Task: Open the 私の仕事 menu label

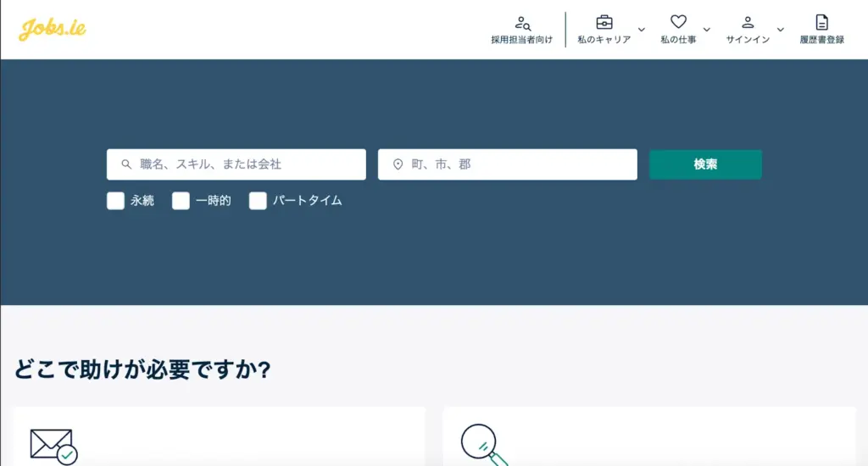Action: coord(678,40)
